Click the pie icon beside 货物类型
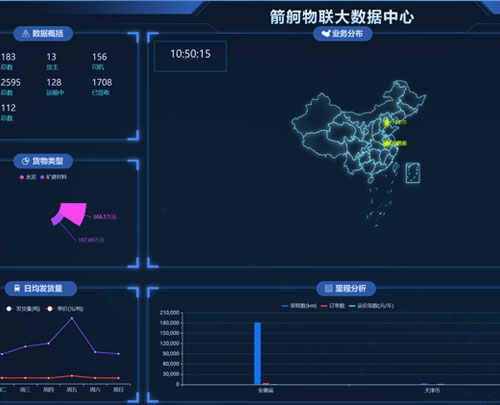500x405 pixels. tap(26, 161)
